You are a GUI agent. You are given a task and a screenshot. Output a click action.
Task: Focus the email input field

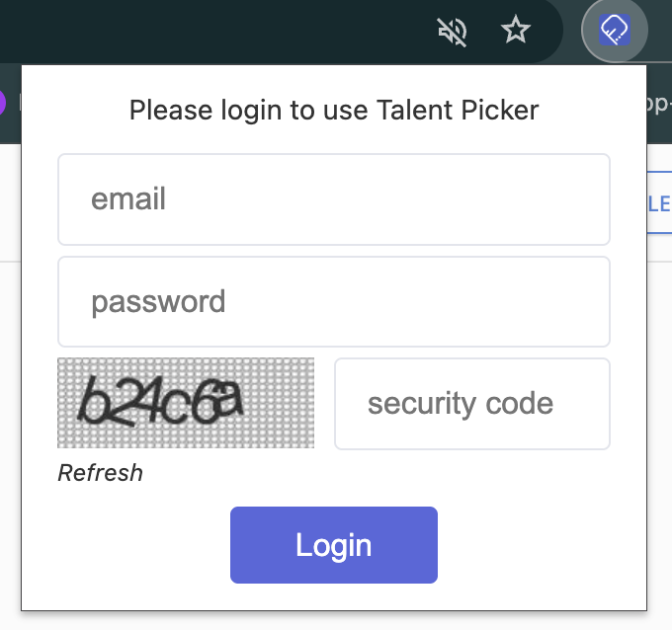334,199
